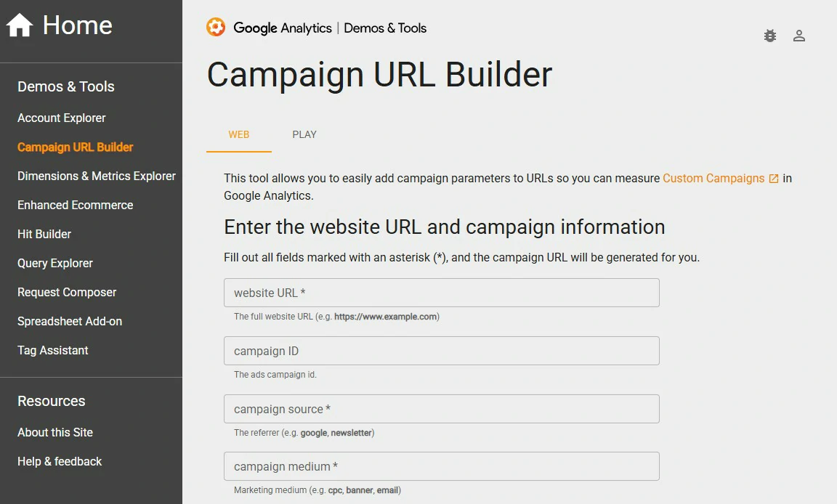837x504 pixels.
Task: Go to Dimensions & Metrics Explorer
Action: pos(97,176)
